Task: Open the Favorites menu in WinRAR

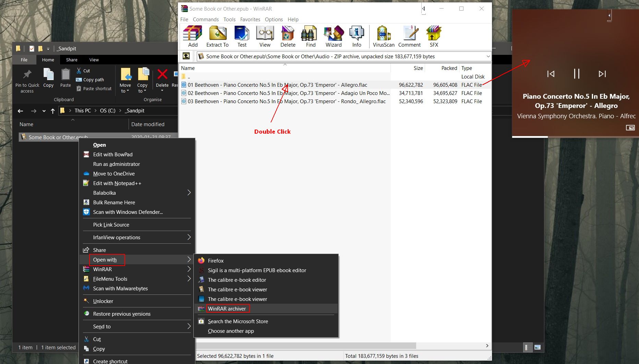Action: click(x=250, y=19)
